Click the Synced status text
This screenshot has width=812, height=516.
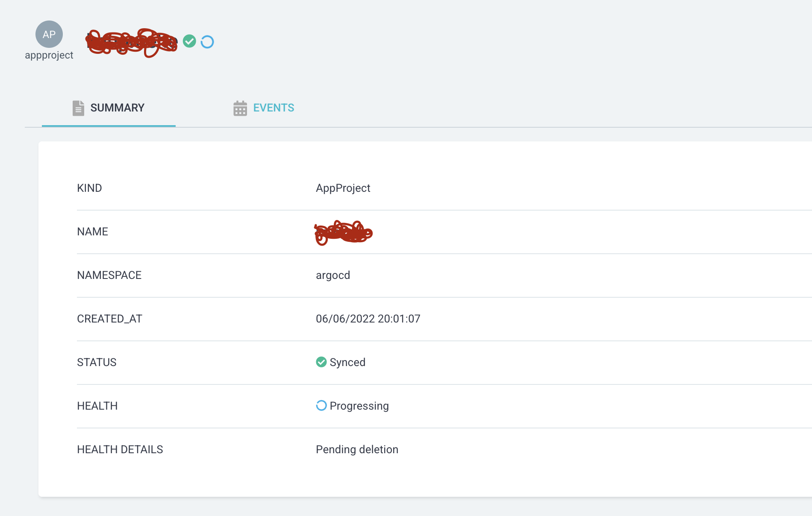click(x=347, y=362)
